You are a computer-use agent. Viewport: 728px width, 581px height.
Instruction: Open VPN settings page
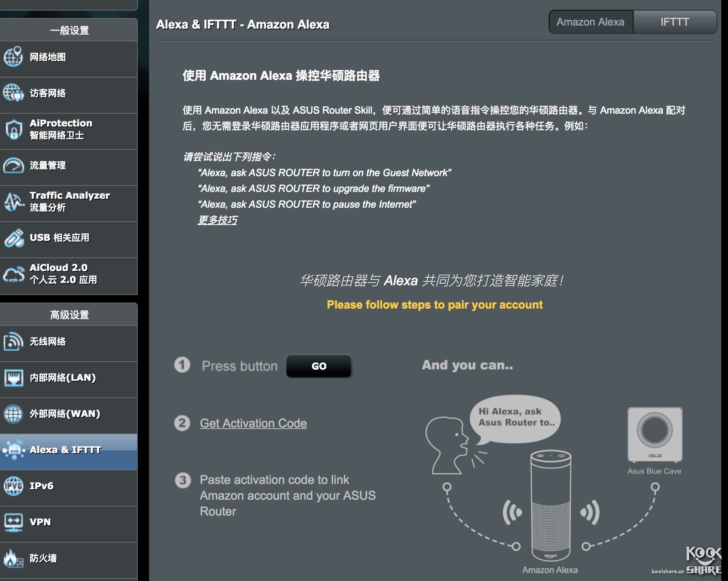pyautogui.click(x=69, y=524)
